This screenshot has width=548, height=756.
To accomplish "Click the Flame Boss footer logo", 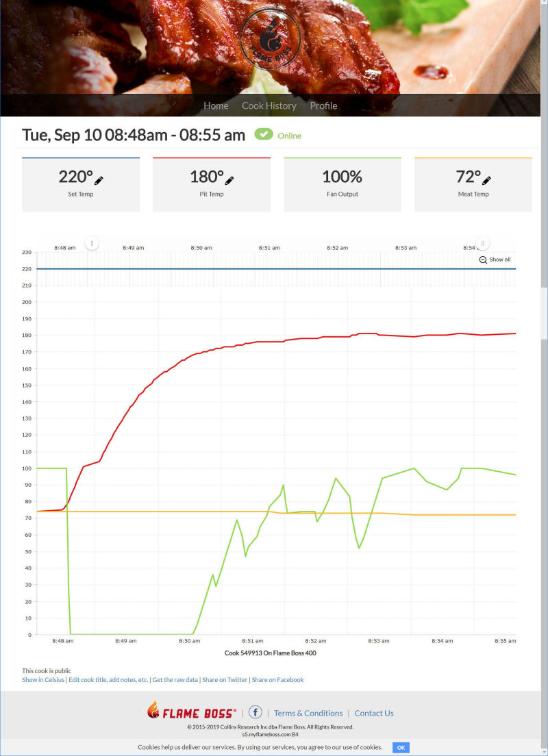I will pyautogui.click(x=192, y=712).
